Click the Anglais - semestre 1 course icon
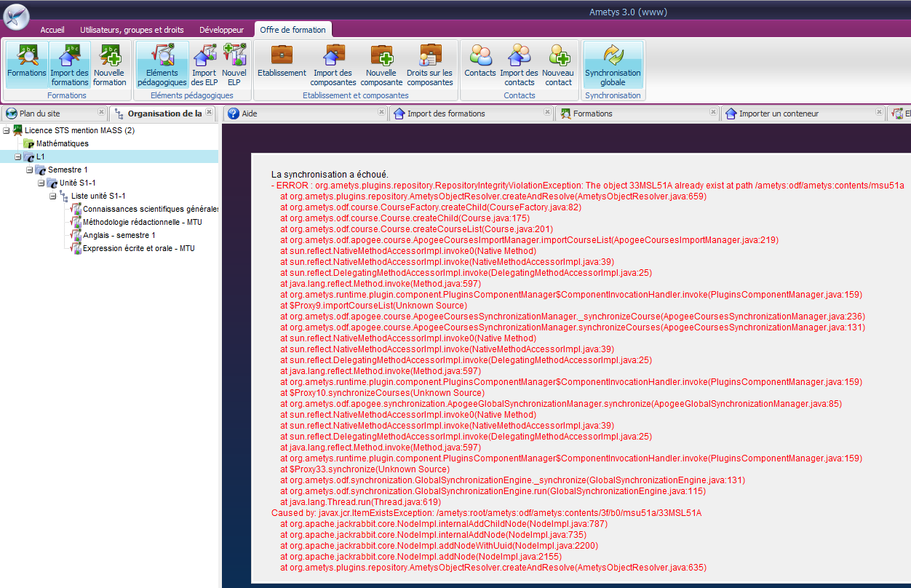Screen dimensions: 911x588 (x=76, y=235)
